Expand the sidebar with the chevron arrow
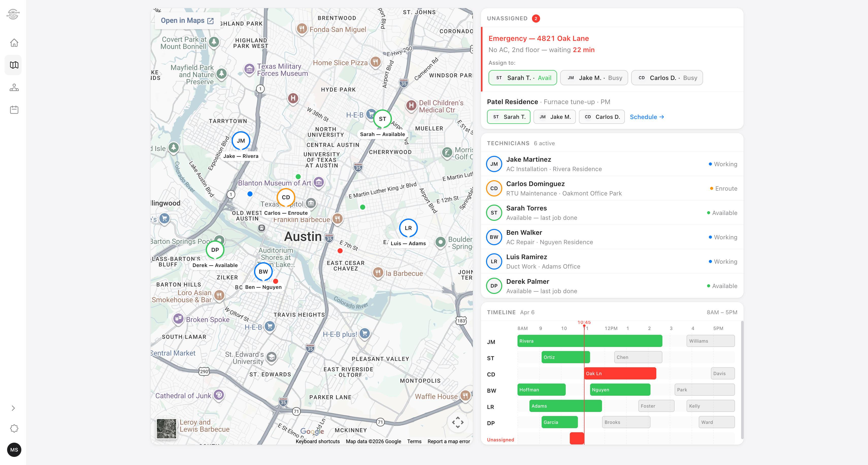This screenshot has height=465, width=868. click(x=13, y=408)
